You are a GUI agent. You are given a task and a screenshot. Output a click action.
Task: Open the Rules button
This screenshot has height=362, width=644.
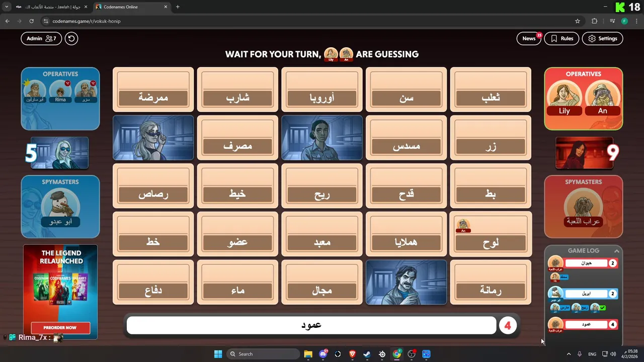(561, 38)
